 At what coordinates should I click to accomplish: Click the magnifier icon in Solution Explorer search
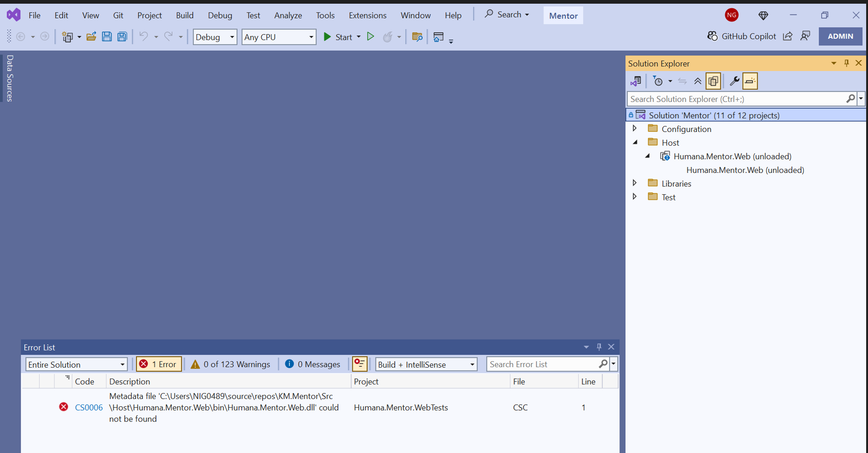pyautogui.click(x=850, y=99)
